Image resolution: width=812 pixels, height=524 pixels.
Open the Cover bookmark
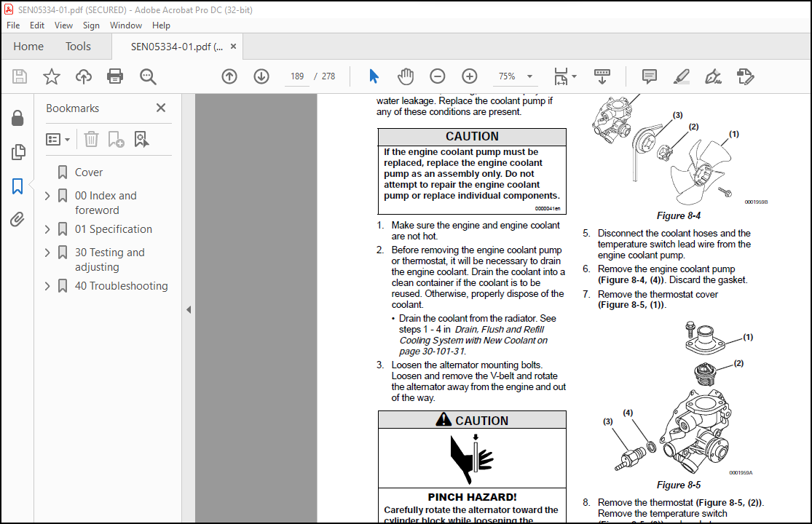pos(89,172)
